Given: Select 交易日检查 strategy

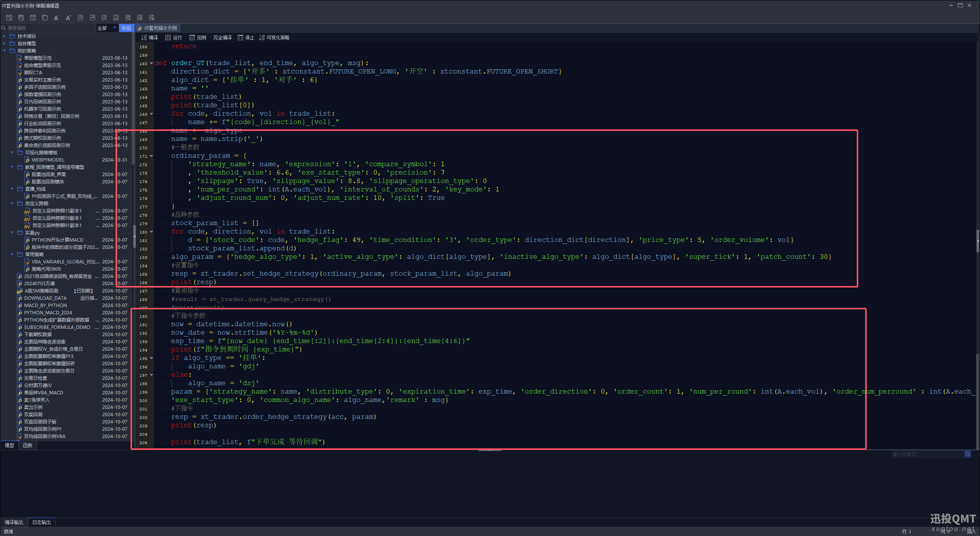Looking at the screenshot, I should [x=36, y=378].
